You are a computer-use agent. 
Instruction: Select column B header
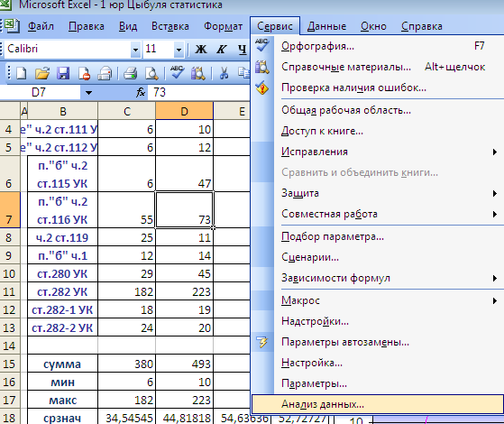63,111
